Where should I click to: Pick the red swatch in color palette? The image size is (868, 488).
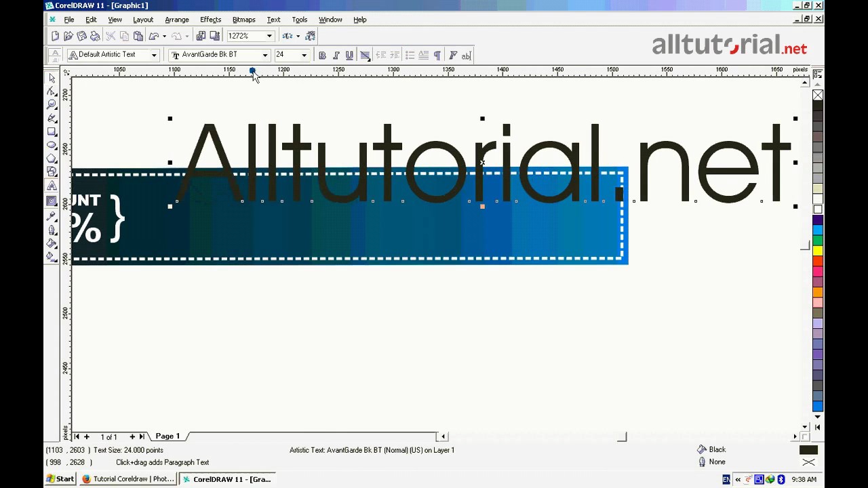818,262
